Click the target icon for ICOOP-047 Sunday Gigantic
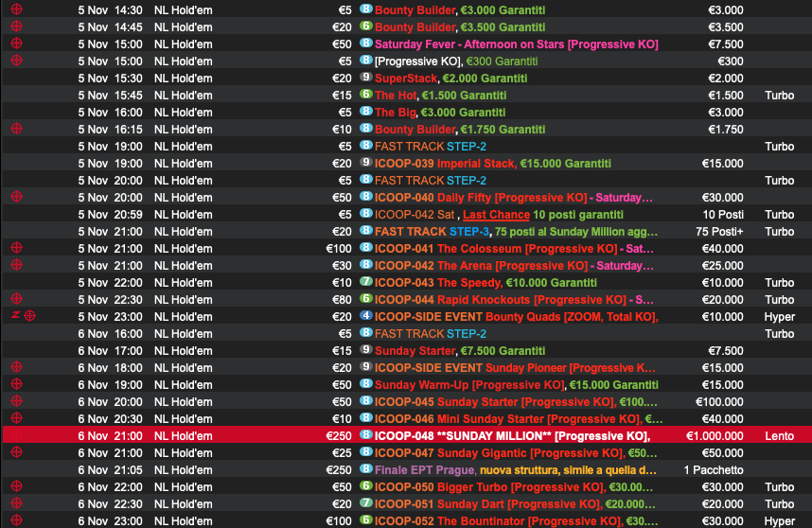This screenshot has height=528, width=812. pos(17,452)
